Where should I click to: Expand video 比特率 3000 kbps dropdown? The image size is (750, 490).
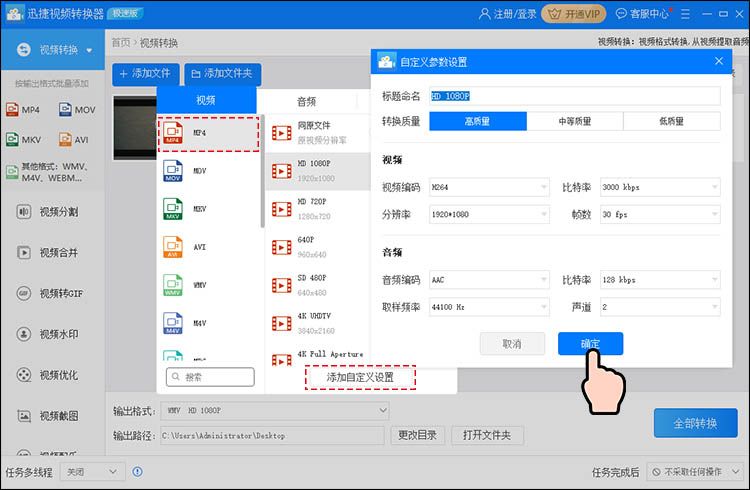tap(660, 187)
